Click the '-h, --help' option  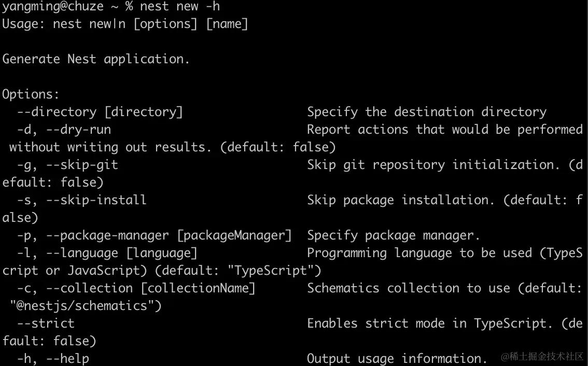coord(53,359)
